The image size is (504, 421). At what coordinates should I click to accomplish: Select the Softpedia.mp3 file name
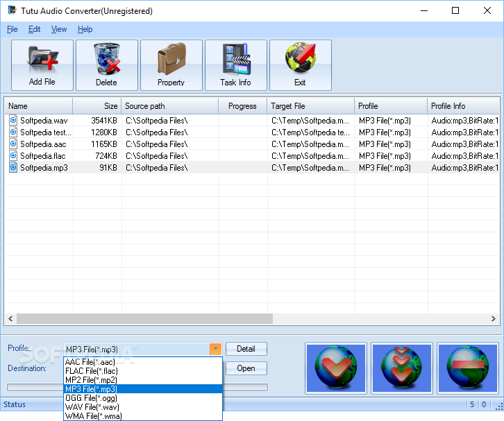[44, 168]
